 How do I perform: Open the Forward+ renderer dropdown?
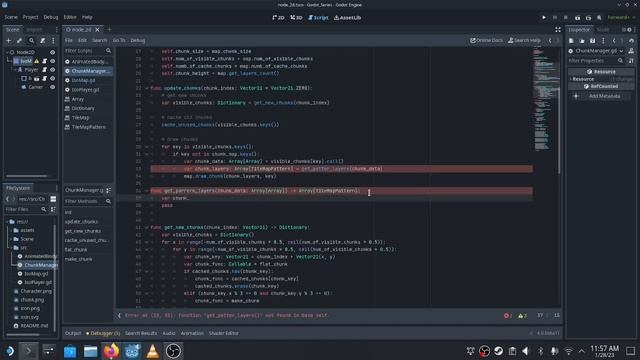coord(621,18)
